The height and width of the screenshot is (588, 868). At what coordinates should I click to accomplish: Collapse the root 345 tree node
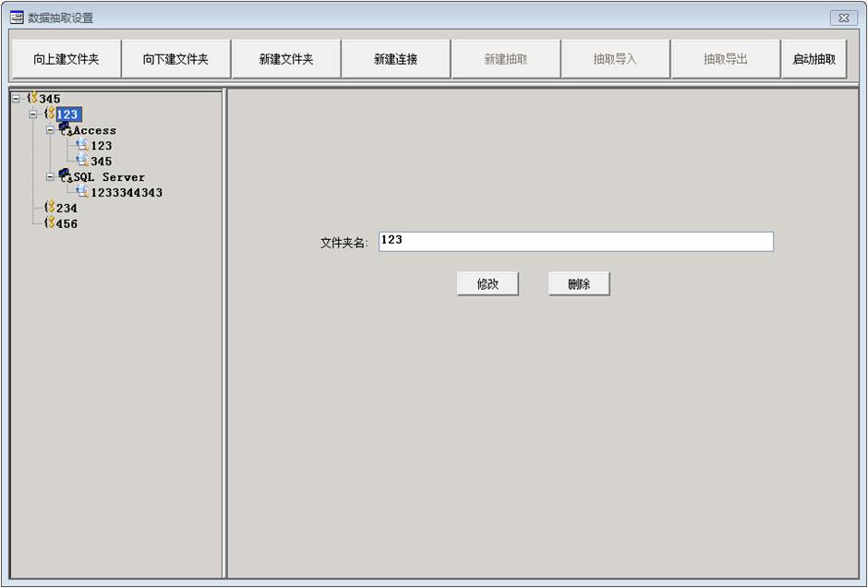point(16,99)
